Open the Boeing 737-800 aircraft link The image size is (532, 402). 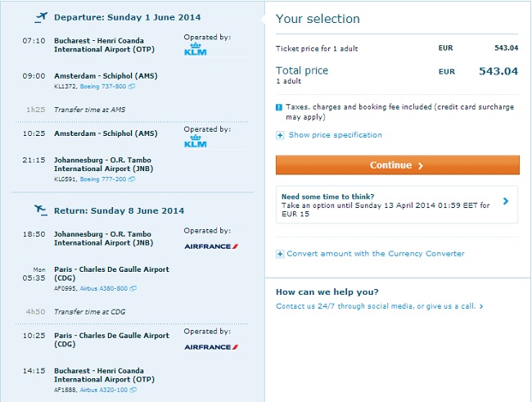[x=103, y=86]
